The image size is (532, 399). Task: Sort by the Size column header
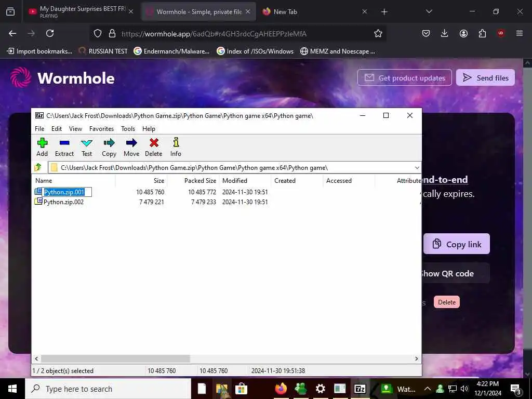click(141, 180)
